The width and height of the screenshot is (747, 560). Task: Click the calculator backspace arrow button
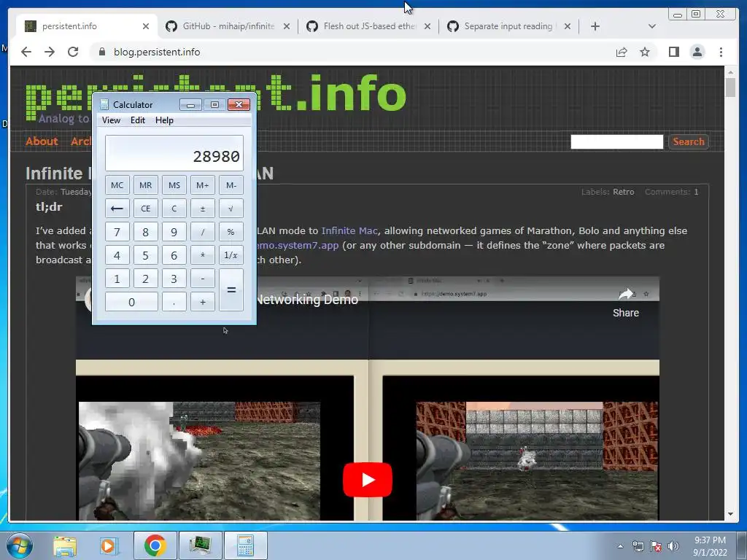(x=117, y=209)
